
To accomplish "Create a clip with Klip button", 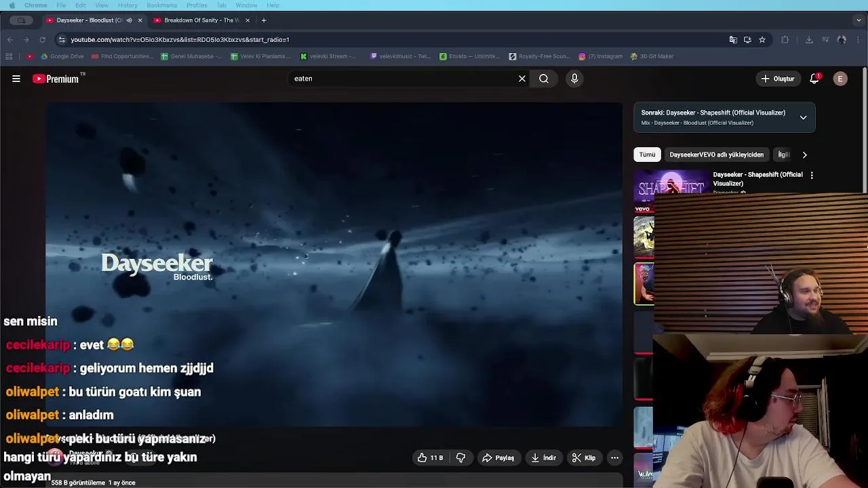I will (583, 457).
